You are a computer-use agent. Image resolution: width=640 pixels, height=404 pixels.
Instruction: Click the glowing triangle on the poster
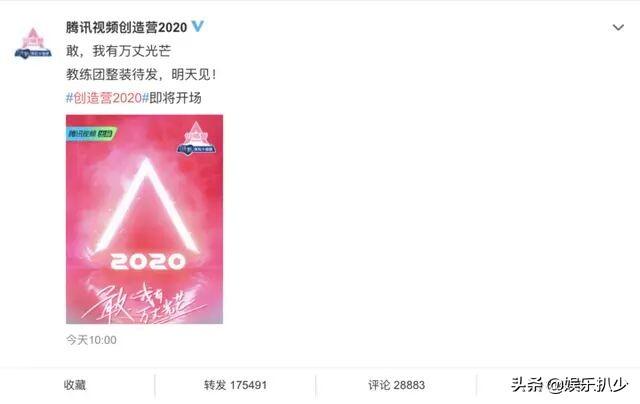147,206
